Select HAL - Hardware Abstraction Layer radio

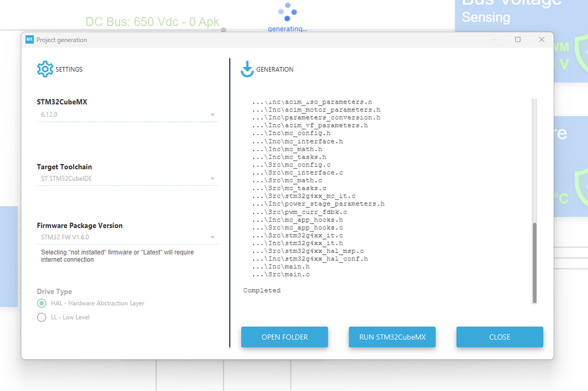(x=42, y=303)
